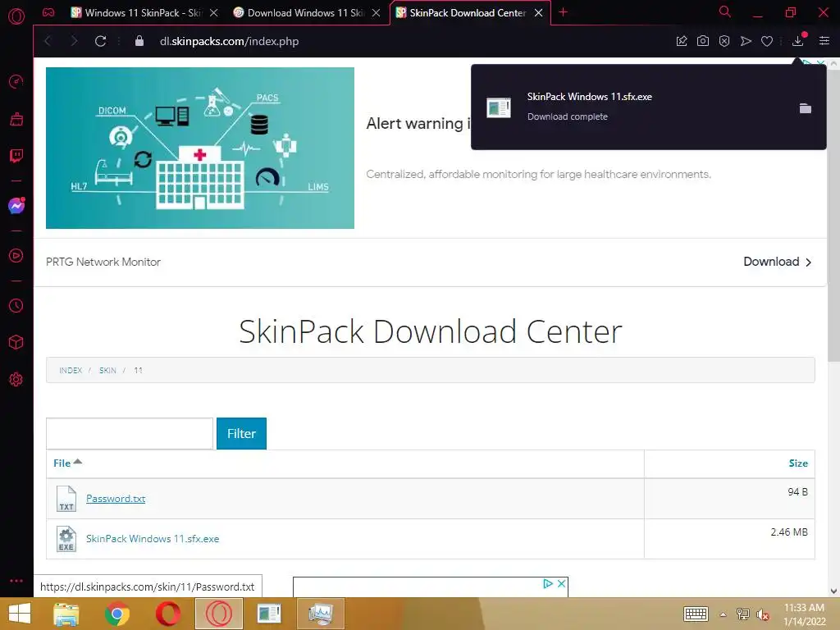Launch Google Chrome from taskbar
The height and width of the screenshot is (630, 840).
(x=117, y=614)
